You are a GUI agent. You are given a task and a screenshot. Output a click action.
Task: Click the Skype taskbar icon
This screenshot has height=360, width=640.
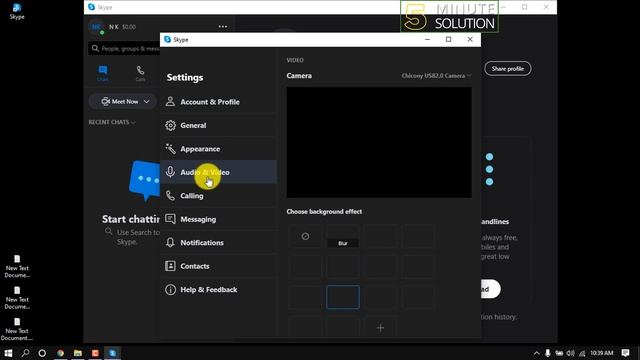pyautogui.click(x=112, y=353)
